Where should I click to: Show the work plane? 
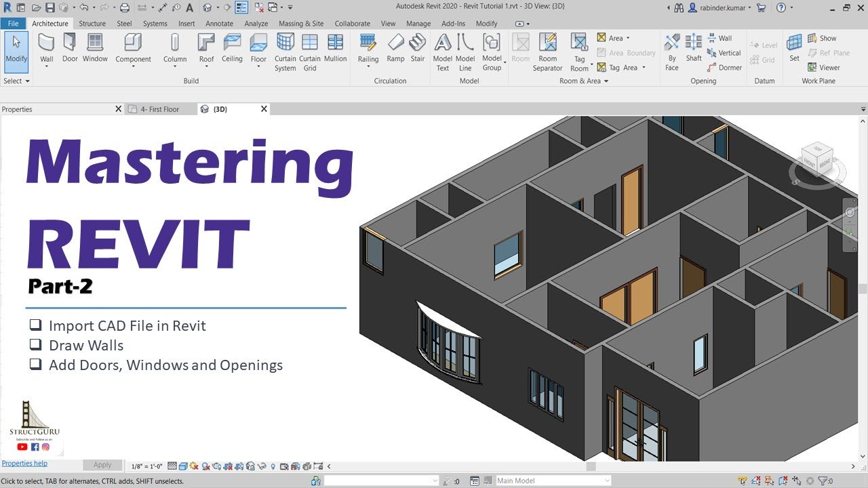point(822,39)
